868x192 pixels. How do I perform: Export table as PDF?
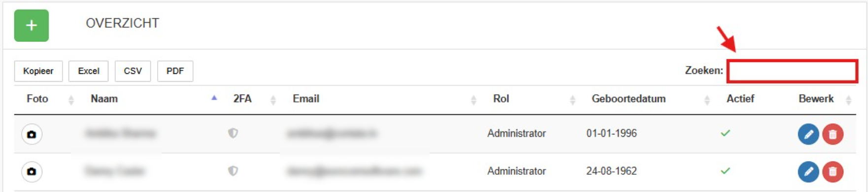point(175,71)
